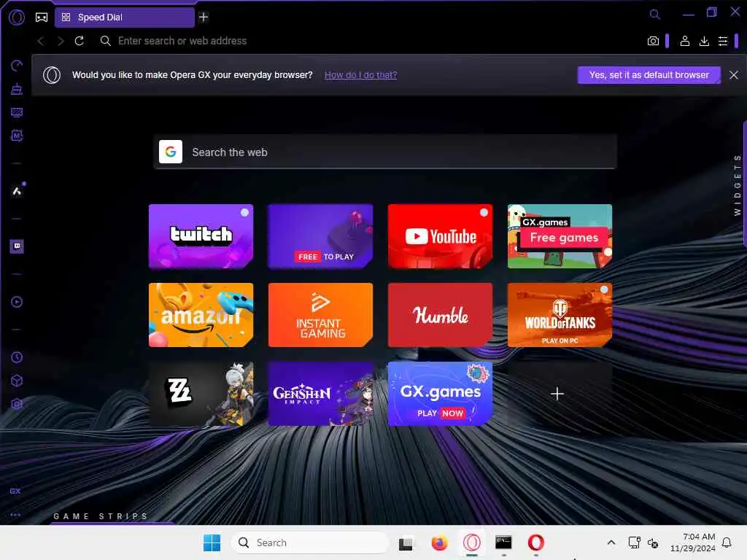Viewport: 747px width, 560px height.
Task: Open the Humble speed dial tile
Action: click(440, 315)
